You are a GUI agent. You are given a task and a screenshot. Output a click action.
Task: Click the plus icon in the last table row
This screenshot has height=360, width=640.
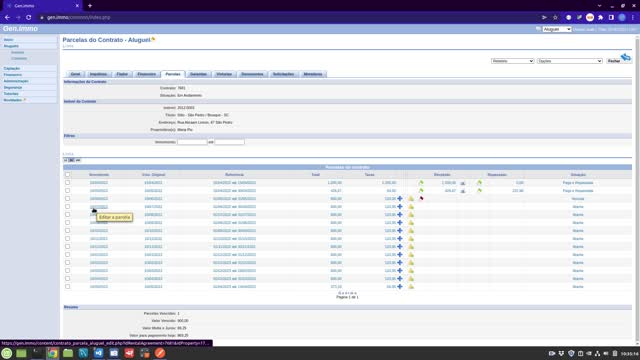pos(400,287)
